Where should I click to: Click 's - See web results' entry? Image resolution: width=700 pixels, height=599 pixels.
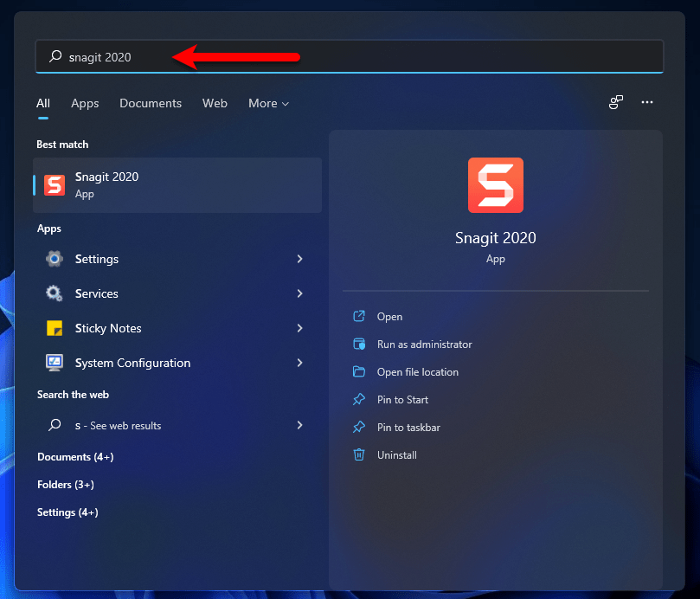(177, 425)
